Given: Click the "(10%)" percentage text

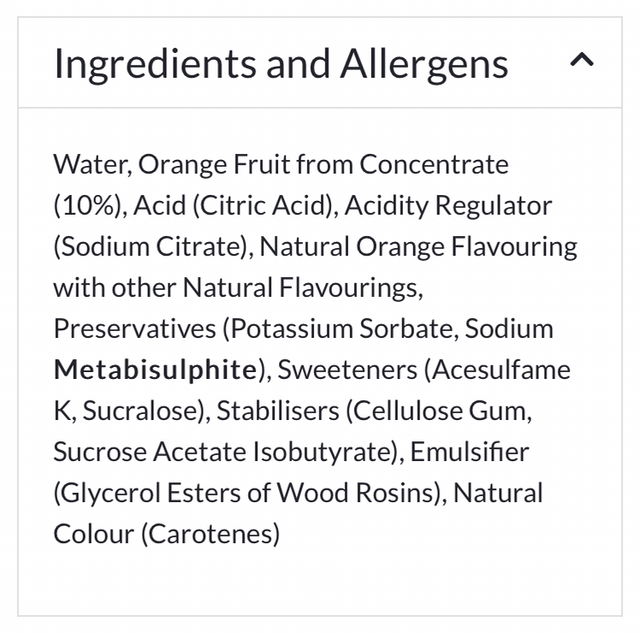Looking at the screenshot, I should coord(88,206).
